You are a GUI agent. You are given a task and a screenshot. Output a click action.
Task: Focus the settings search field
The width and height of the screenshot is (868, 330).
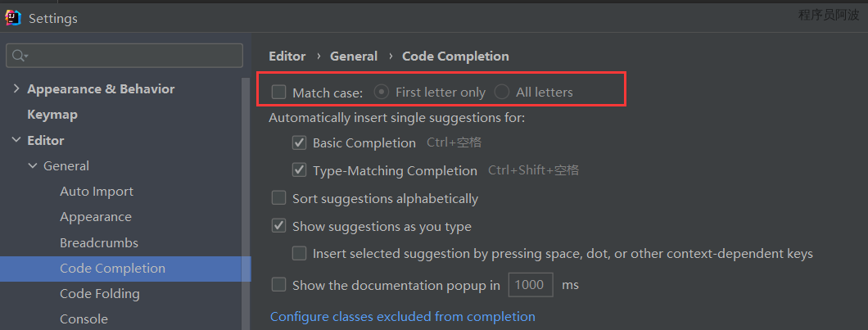click(x=131, y=56)
